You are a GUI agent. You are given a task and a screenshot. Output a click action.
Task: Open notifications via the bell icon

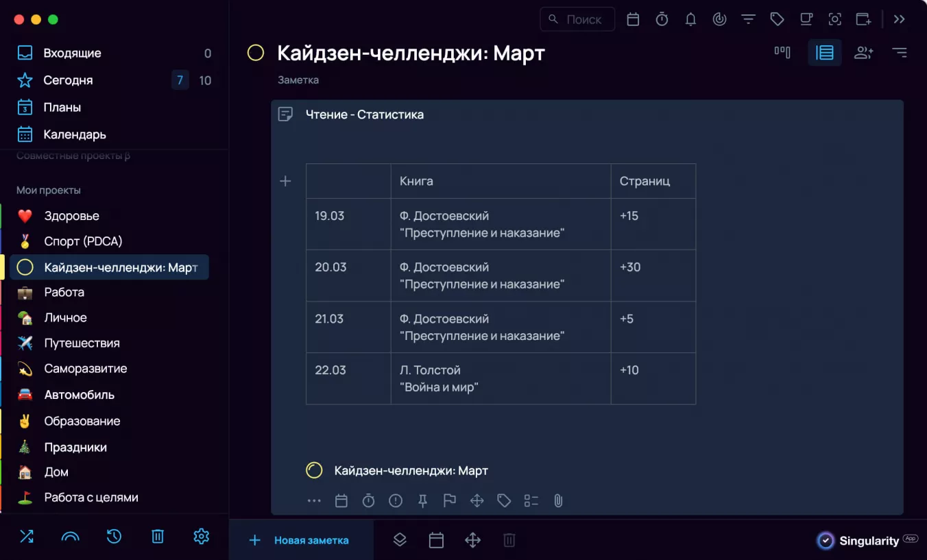pos(690,19)
